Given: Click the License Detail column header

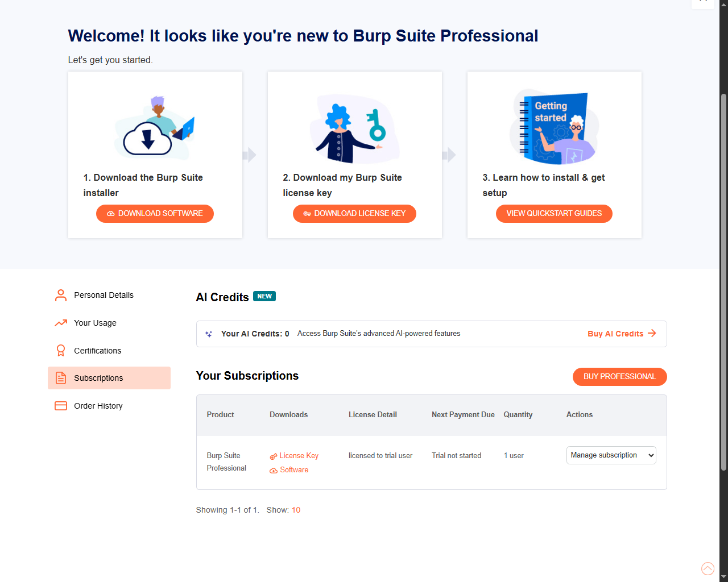Looking at the screenshot, I should click(373, 415).
